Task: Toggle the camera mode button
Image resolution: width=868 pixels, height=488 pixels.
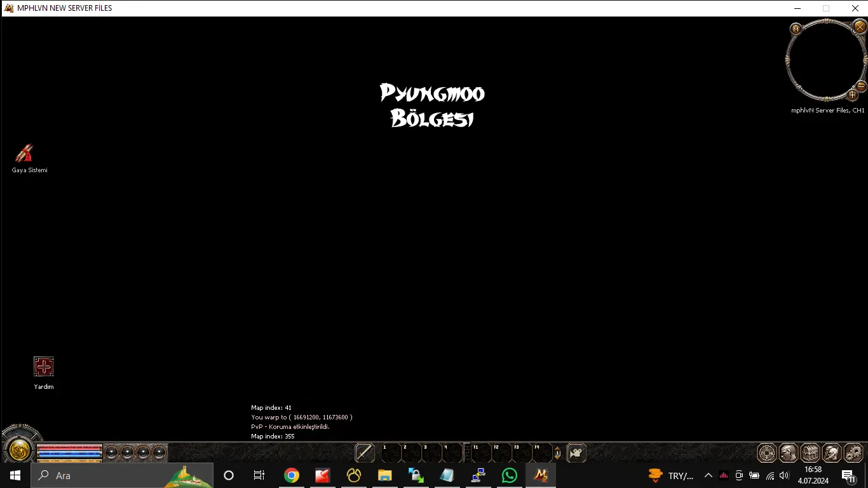Action: [576, 452]
